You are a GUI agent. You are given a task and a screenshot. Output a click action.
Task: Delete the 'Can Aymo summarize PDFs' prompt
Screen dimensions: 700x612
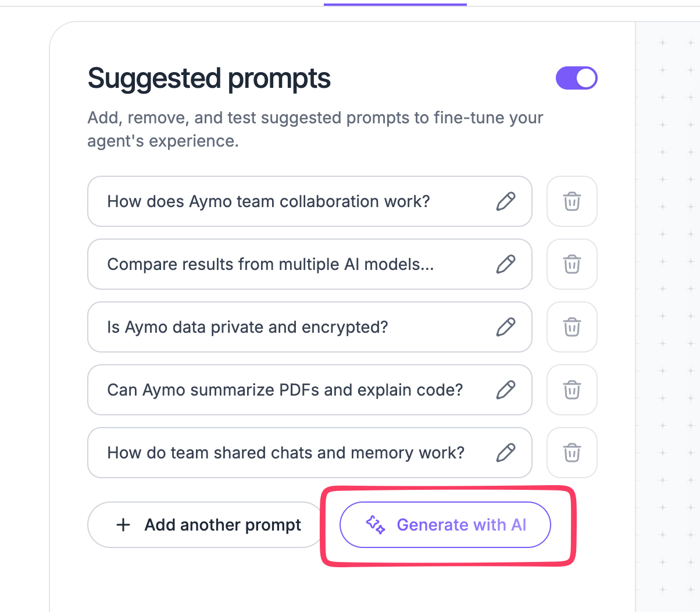pos(572,390)
